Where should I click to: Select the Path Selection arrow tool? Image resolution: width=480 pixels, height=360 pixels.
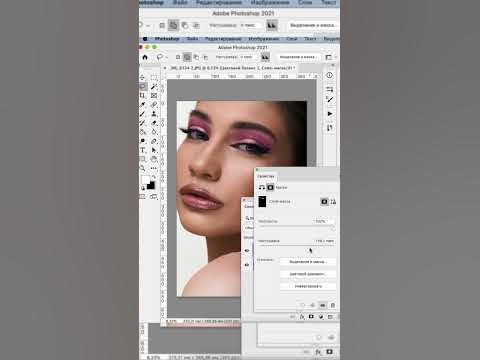pyautogui.click(x=154, y=150)
